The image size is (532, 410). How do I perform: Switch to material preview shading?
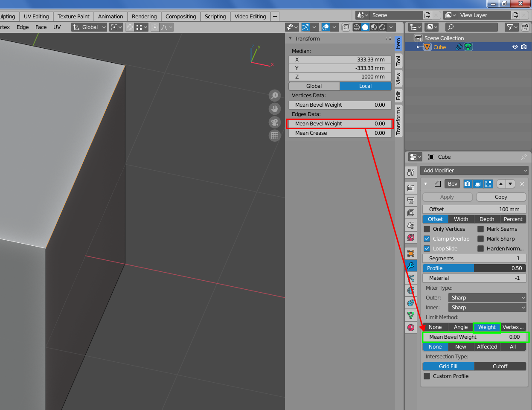[x=374, y=27]
